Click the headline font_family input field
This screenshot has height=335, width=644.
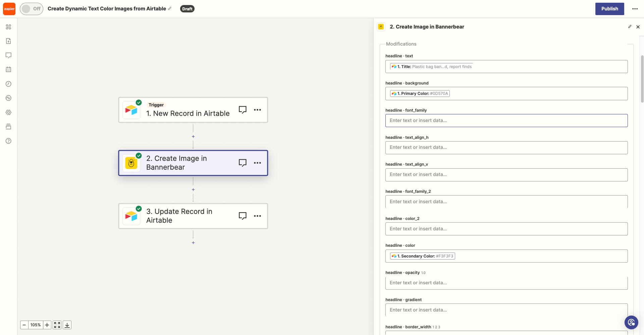click(506, 120)
